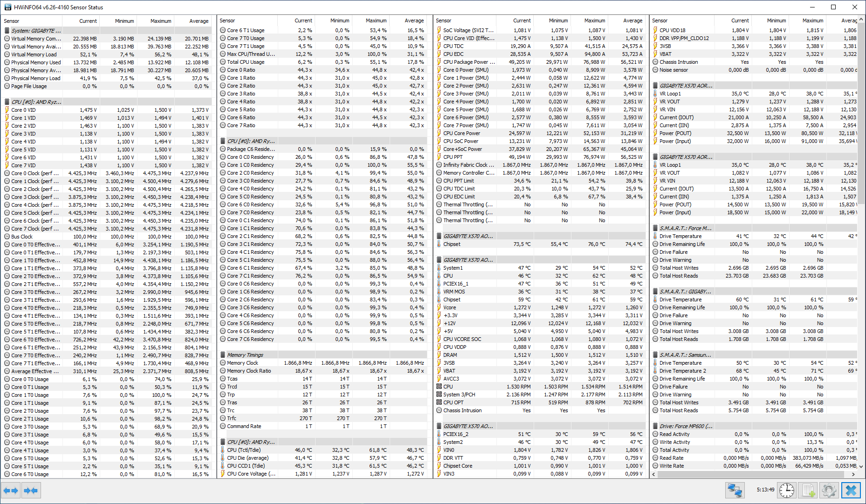The image size is (866, 504).
Task: Expand sensor columns with left-right arrows button
Action: [x=11, y=490]
